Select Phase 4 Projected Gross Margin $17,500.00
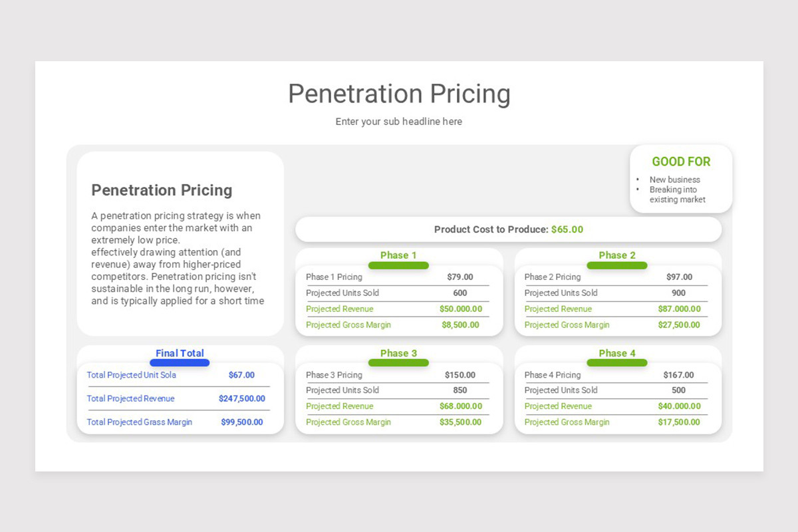Screen dimensions: 798x532 click(x=679, y=422)
